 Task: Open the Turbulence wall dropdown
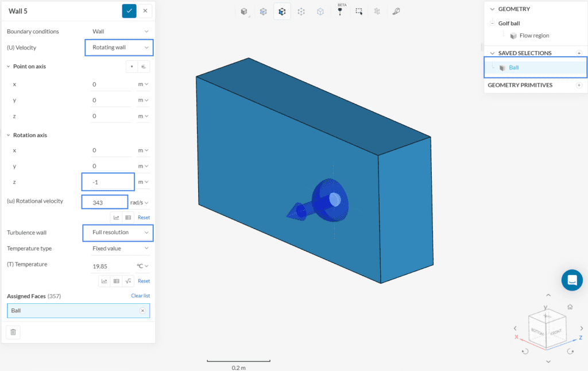119,233
